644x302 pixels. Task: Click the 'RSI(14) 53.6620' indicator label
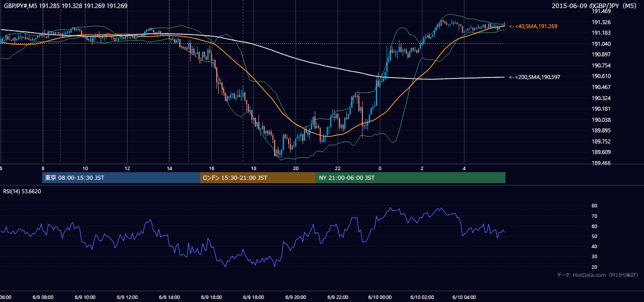(22, 191)
